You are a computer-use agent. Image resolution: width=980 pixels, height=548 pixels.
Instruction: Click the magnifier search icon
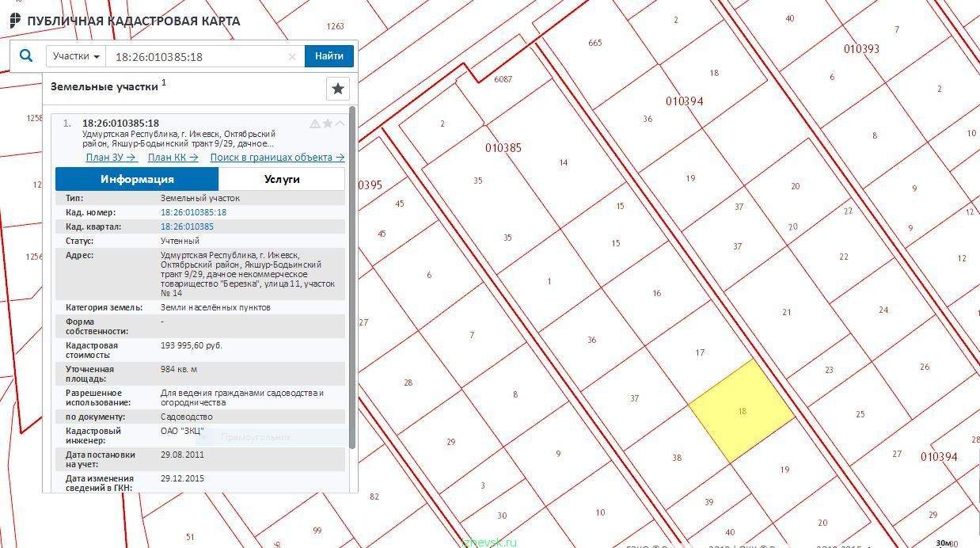pyautogui.click(x=26, y=56)
